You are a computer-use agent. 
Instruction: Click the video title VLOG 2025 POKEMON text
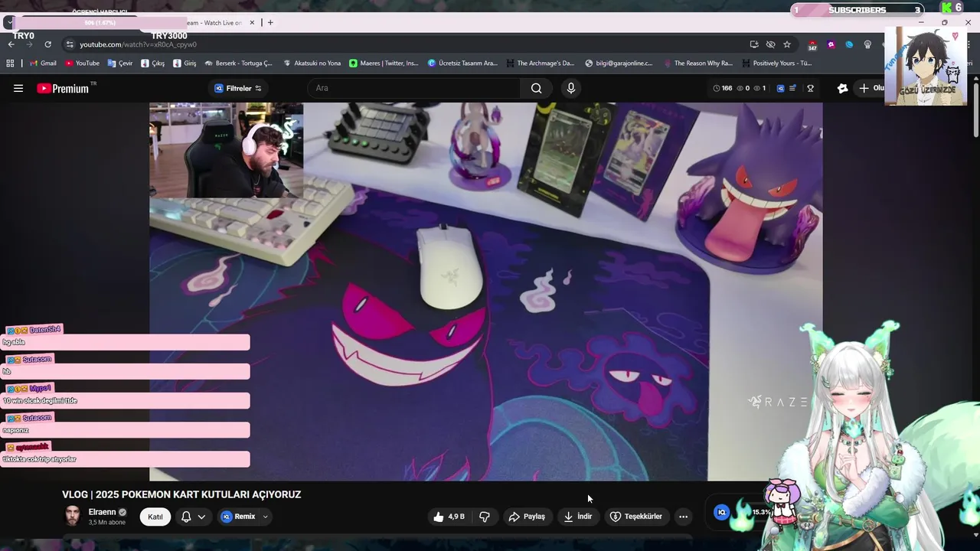[181, 495]
